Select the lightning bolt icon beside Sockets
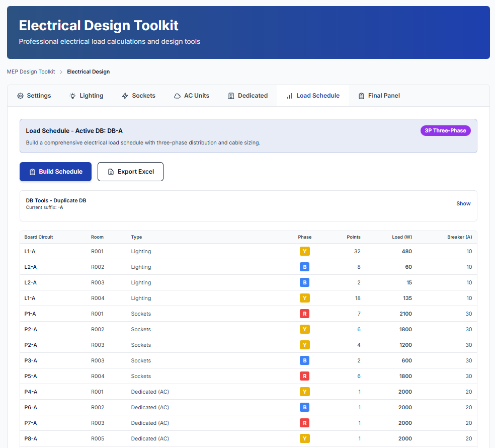495x448 pixels. pyautogui.click(x=125, y=96)
